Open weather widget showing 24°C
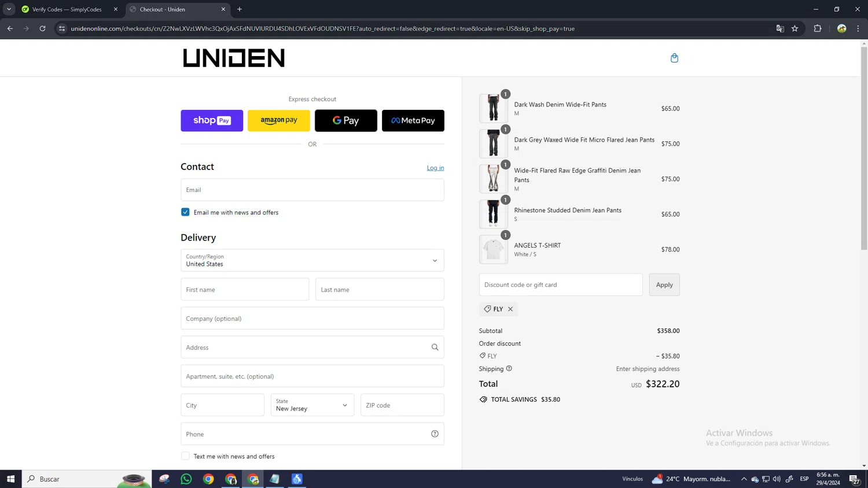The height and width of the screenshot is (488, 868). 691,479
